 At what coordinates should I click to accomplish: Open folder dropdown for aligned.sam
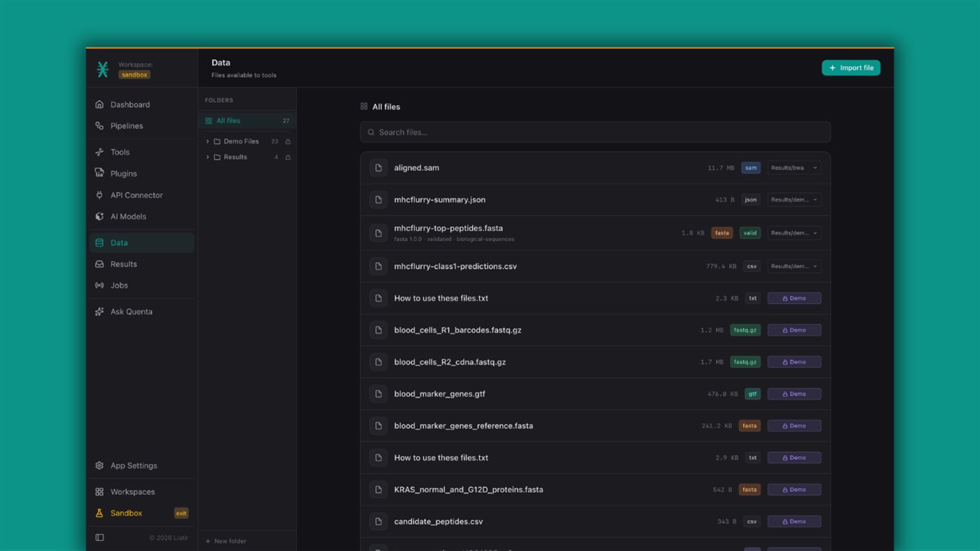[794, 168]
